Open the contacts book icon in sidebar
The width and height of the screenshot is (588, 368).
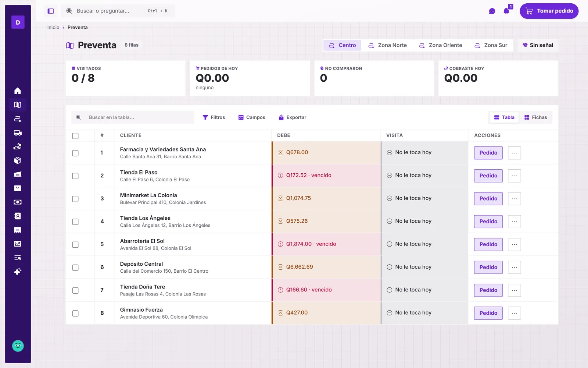(x=18, y=216)
